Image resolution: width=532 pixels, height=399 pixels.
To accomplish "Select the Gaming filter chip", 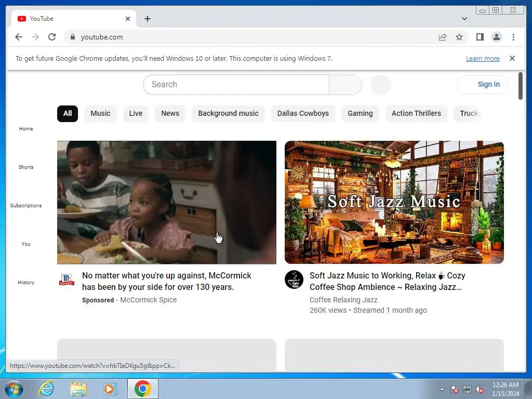I will click(x=360, y=113).
